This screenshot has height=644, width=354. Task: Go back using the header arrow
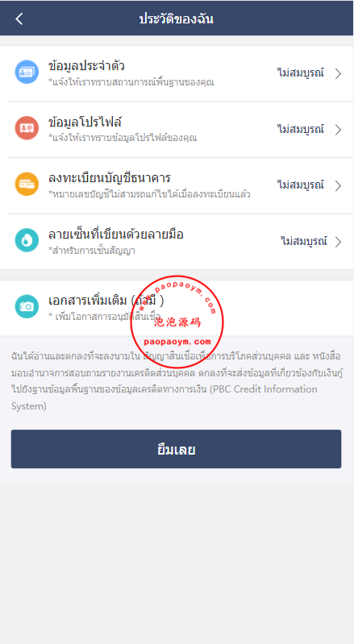[x=19, y=19]
